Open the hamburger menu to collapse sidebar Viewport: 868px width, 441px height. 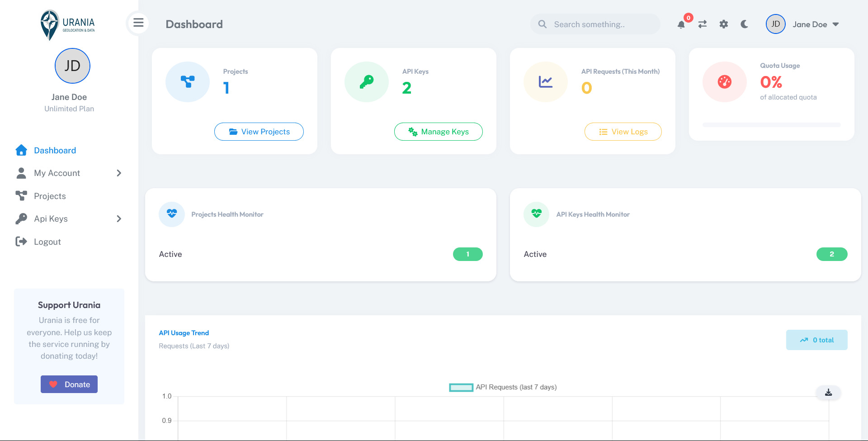coord(138,23)
